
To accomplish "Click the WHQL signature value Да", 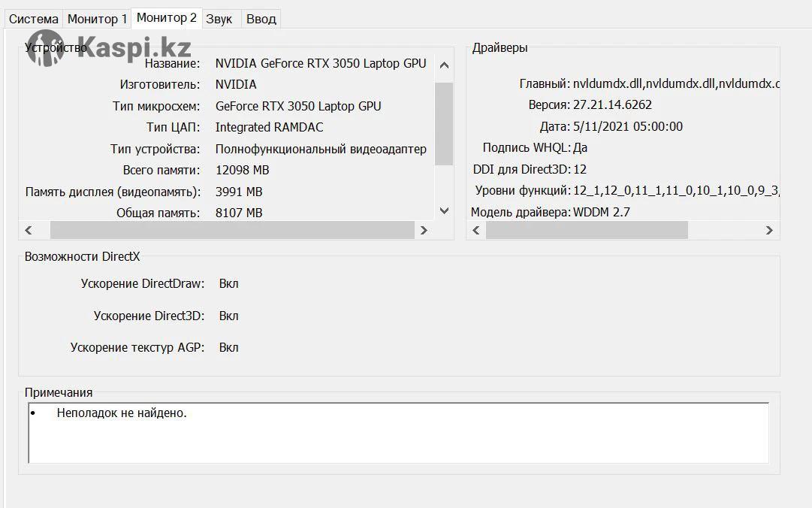I will (580, 148).
